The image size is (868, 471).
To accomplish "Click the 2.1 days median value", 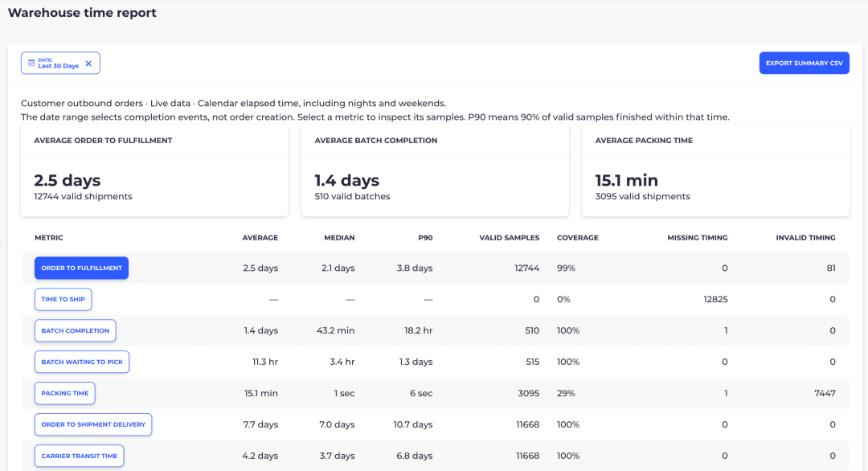I will [338, 268].
